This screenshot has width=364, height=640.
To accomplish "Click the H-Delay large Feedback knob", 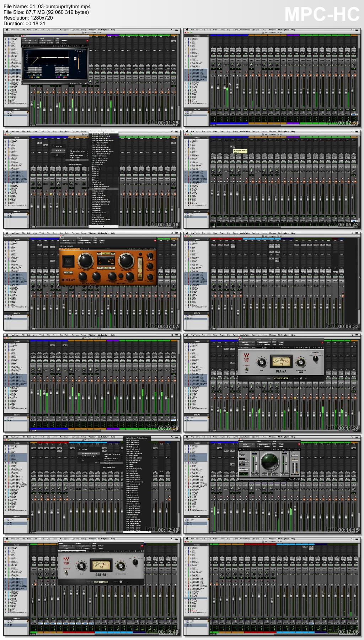I will [x=126, y=261].
